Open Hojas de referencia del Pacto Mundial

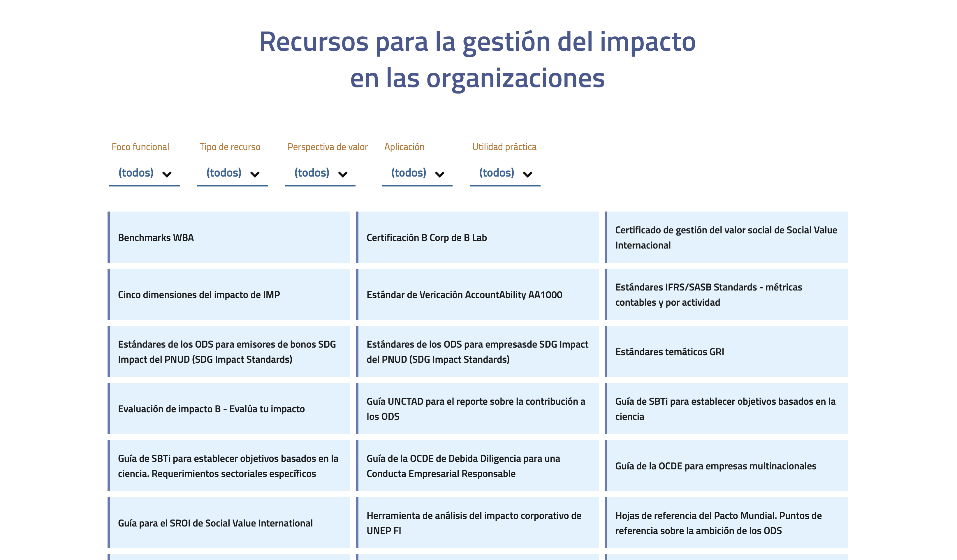tap(726, 523)
